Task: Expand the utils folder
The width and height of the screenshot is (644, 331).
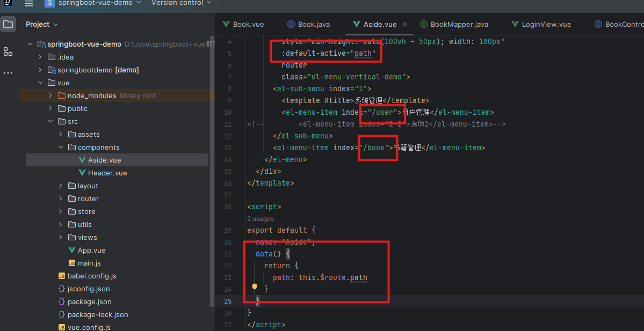Action: click(x=60, y=224)
